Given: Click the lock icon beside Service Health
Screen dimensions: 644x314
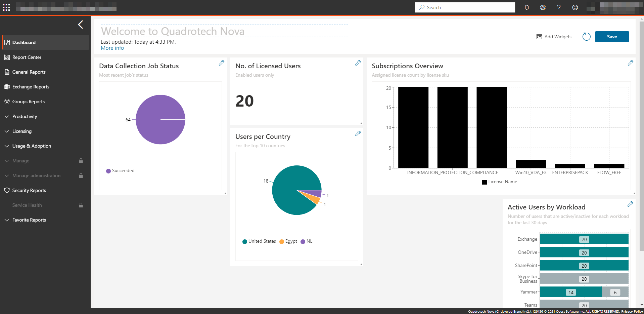Looking at the screenshot, I should [81, 205].
